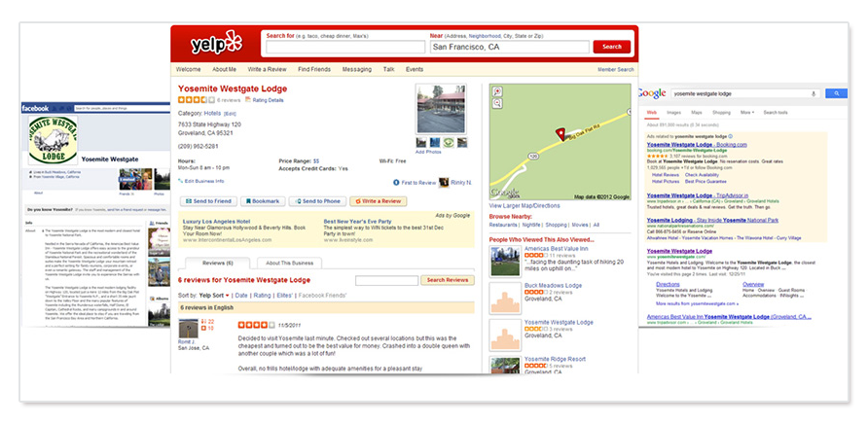The height and width of the screenshot is (423, 868).
Task: Click the Near field showing San Francisco, CA
Action: coord(509,47)
